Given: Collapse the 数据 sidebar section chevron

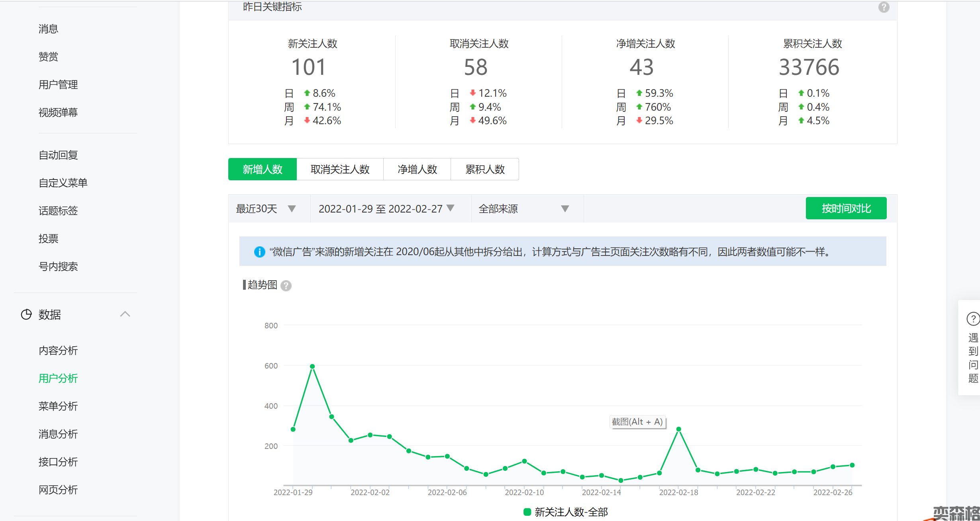Looking at the screenshot, I should pos(125,314).
